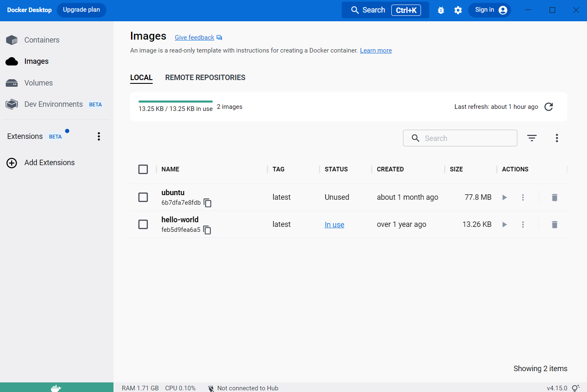Open Dev Environments box icon
The image size is (587, 392).
pyautogui.click(x=12, y=104)
